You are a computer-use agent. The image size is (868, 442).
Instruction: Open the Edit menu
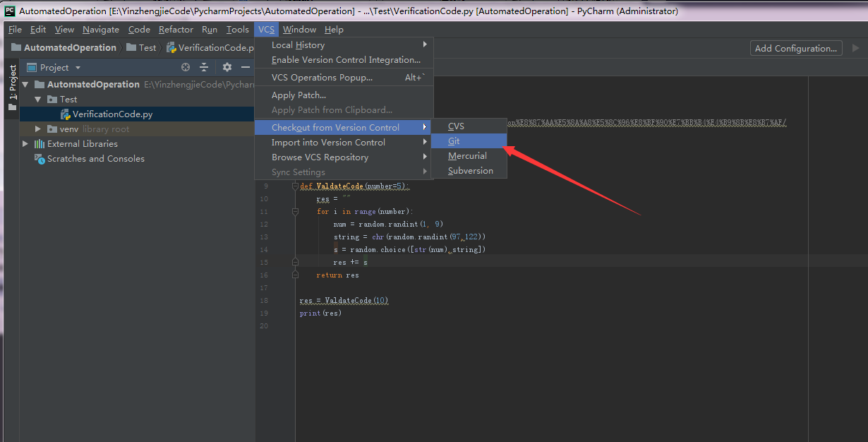coord(38,29)
